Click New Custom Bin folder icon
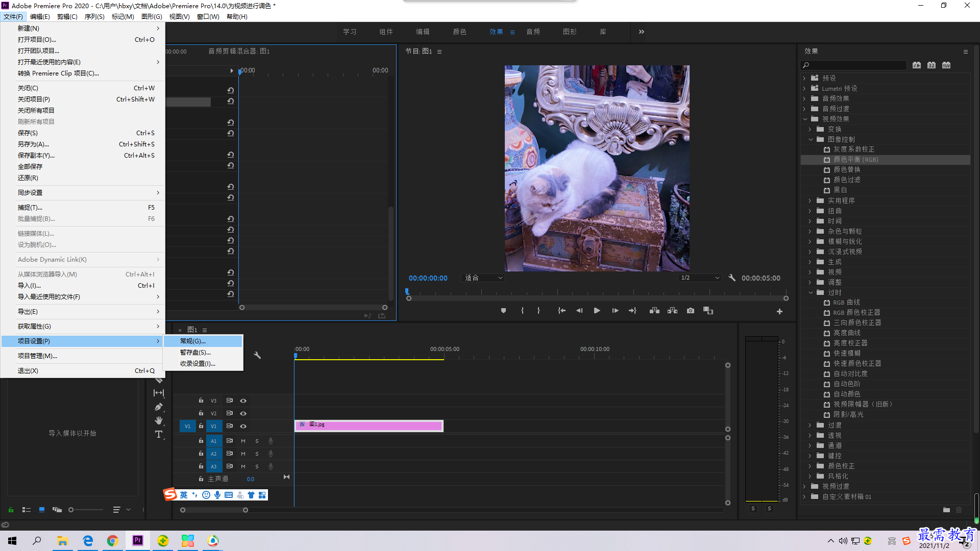Viewport: 980px width, 551px height. click(x=946, y=510)
